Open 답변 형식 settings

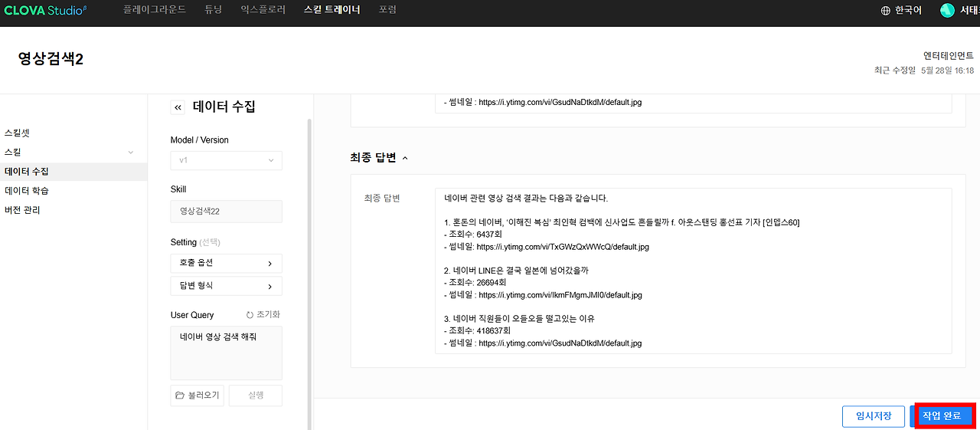(x=227, y=286)
